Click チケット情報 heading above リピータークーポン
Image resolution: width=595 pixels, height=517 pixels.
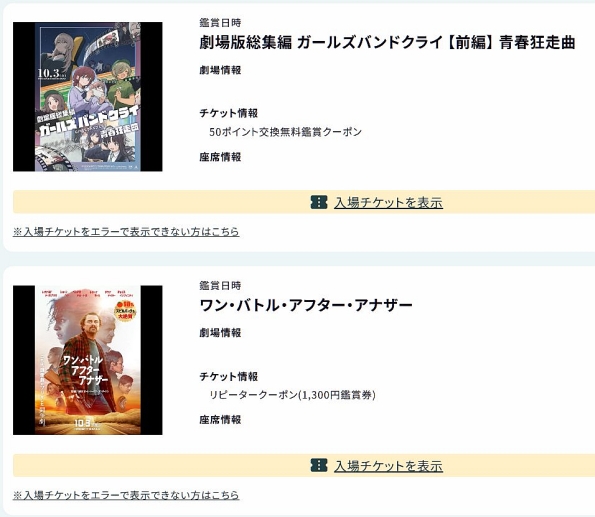click(x=228, y=377)
